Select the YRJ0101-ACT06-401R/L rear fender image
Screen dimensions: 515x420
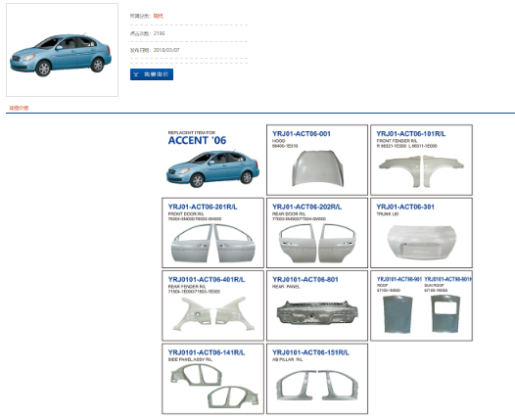[213, 313]
